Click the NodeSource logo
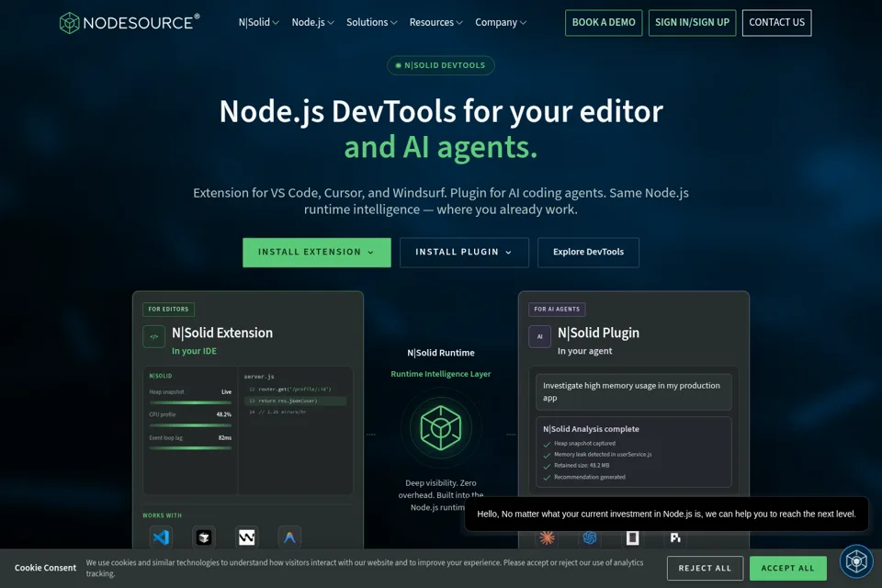Screen dimensions: 882x588 (x=130, y=22)
